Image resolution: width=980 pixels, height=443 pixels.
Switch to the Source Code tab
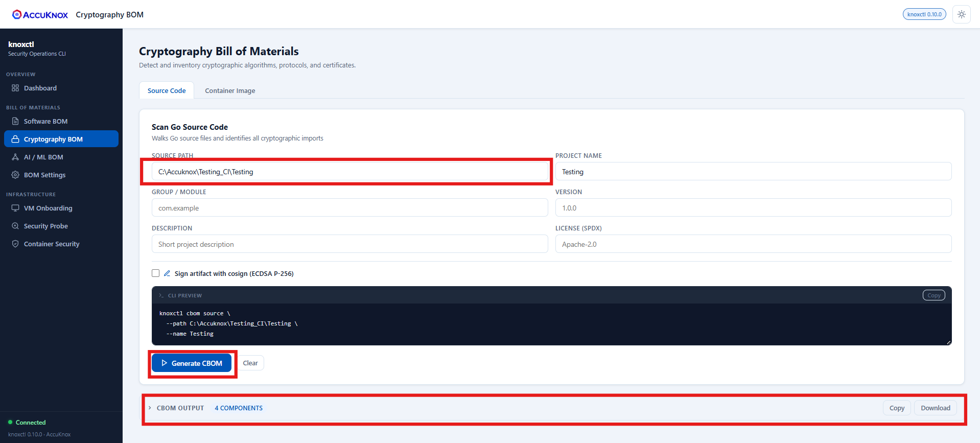pyautogui.click(x=167, y=90)
